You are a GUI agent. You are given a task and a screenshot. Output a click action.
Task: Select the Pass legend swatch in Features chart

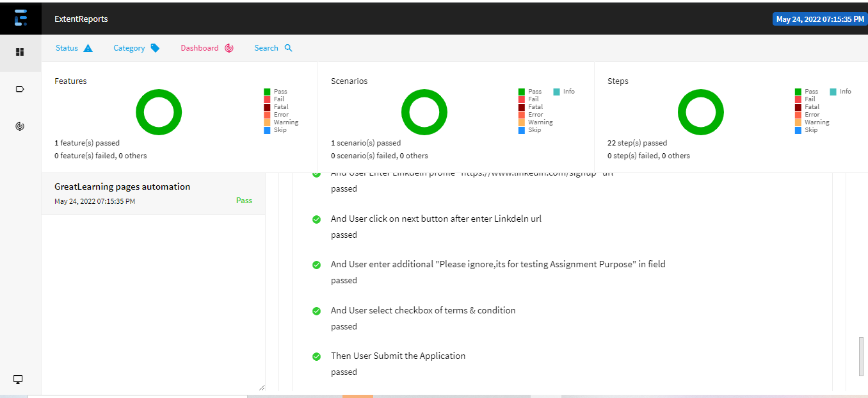pos(268,91)
